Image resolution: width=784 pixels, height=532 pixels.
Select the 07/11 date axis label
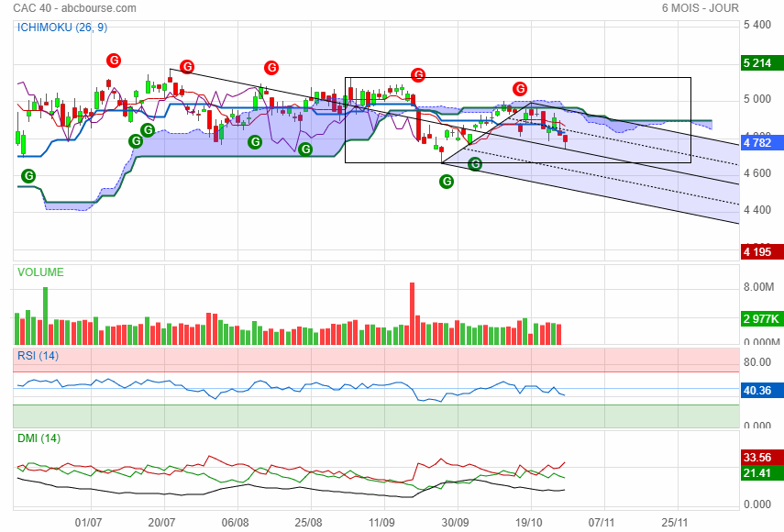coord(602,523)
